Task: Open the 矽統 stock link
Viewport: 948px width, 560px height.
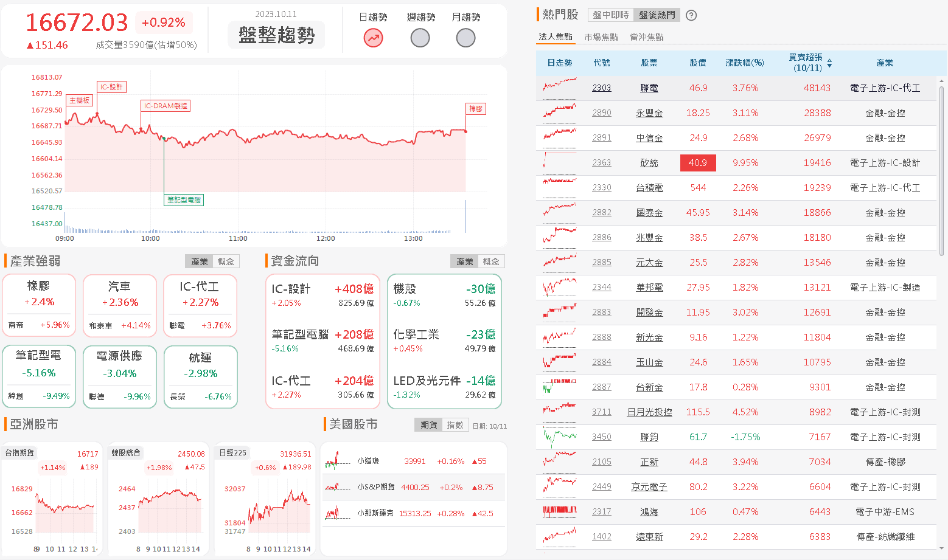Action: tap(649, 163)
